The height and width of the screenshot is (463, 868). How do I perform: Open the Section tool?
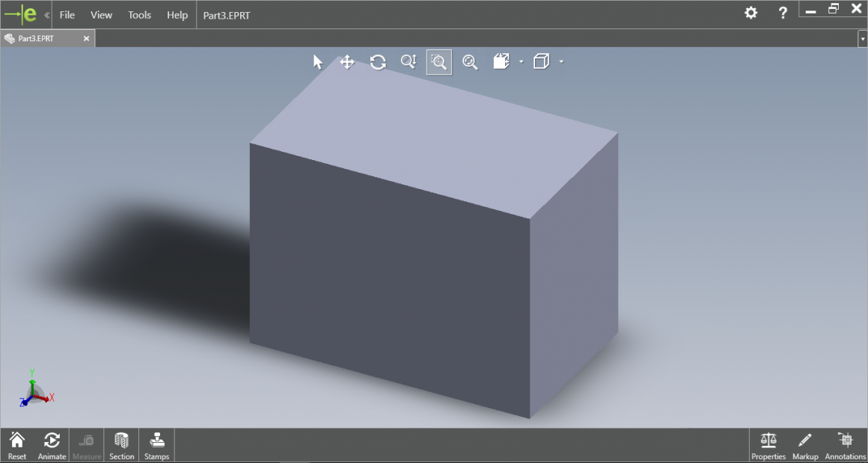pyautogui.click(x=121, y=444)
